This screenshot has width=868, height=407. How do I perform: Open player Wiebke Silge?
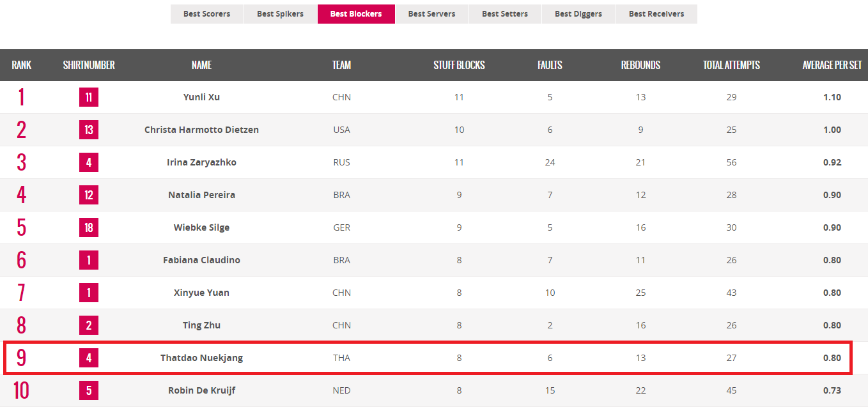[x=201, y=227]
